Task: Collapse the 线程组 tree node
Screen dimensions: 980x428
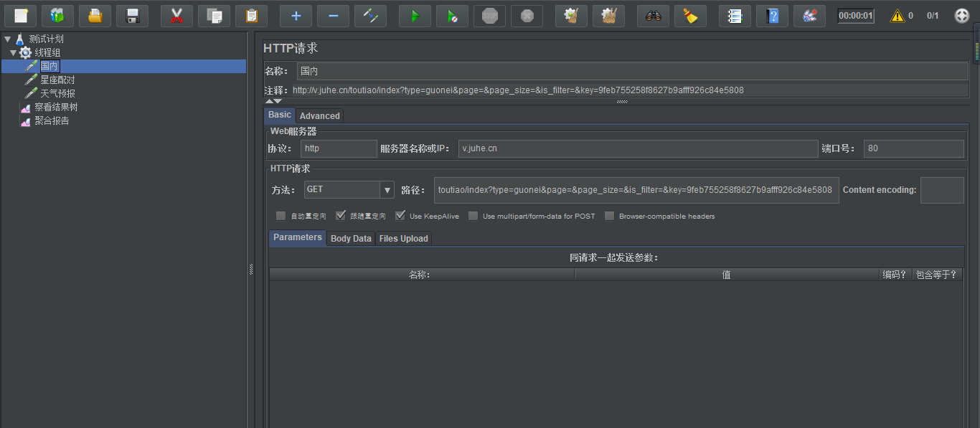Action: (x=13, y=52)
